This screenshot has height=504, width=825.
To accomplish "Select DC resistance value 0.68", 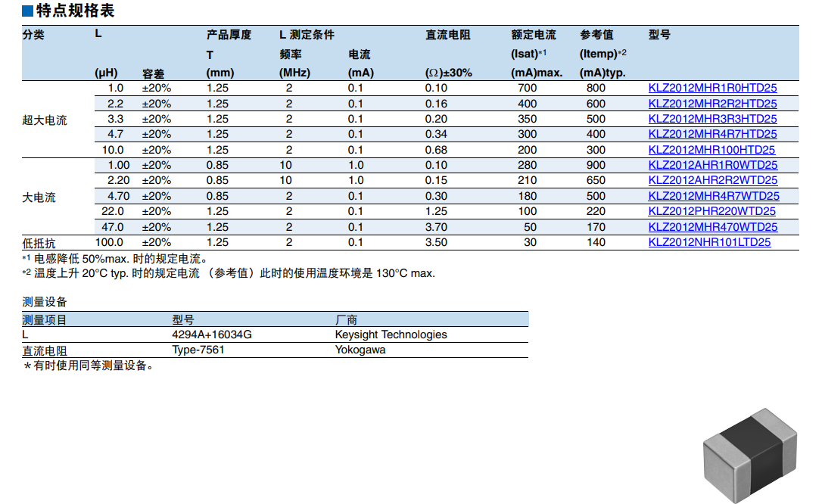I will pyautogui.click(x=436, y=150).
